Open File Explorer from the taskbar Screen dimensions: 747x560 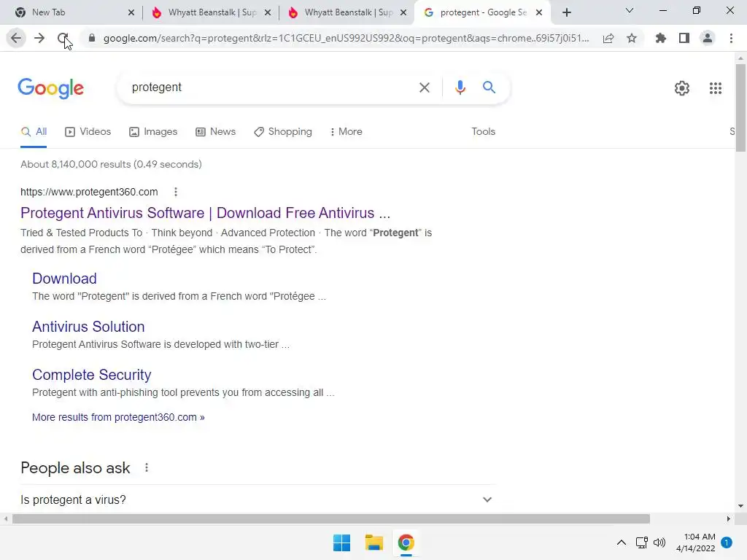point(374,542)
